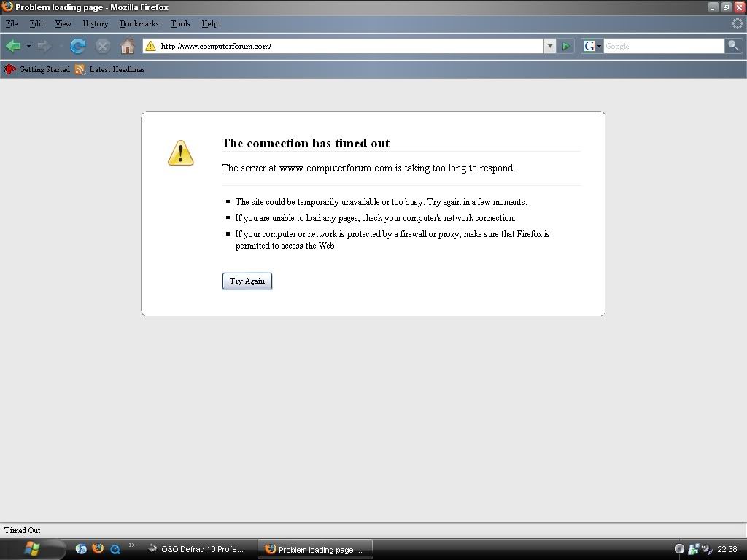Click the Home icon in the toolbar
This screenshot has height=560, width=747.
coord(128,46)
